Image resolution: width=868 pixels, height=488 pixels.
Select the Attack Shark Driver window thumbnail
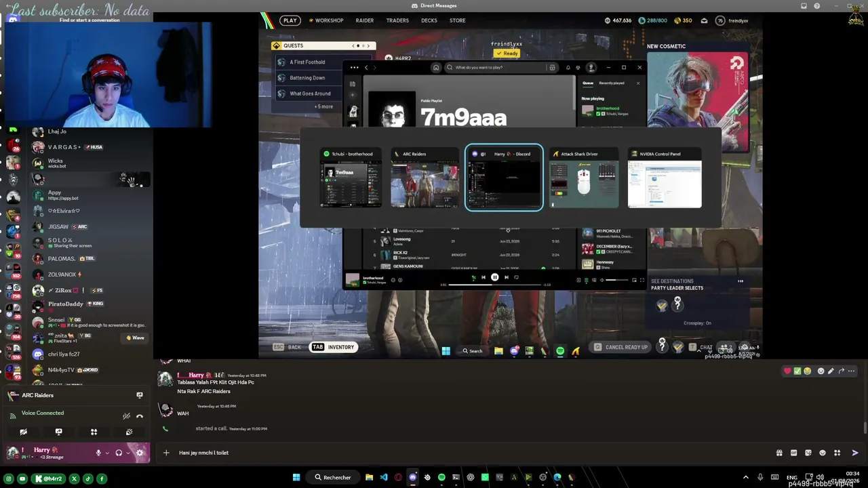tap(583, 178)
